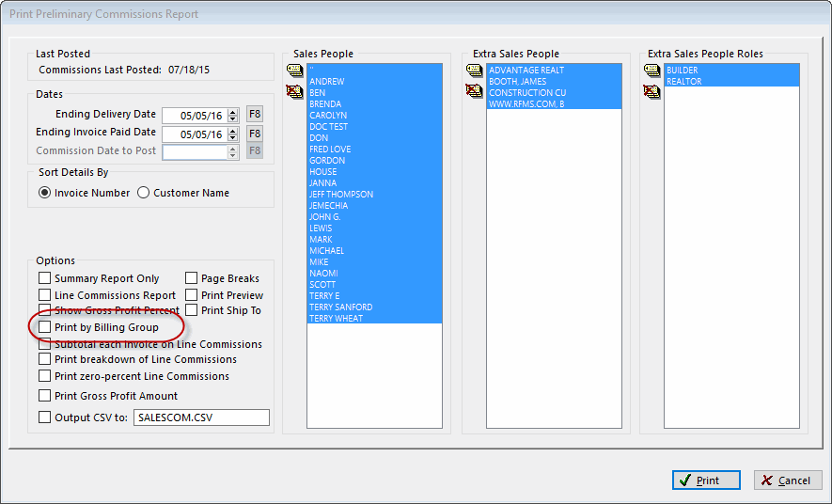Enable Output CSV to checkbox
Image resolution: width=832 pixels, height=504 pixels.
(45, 417)
